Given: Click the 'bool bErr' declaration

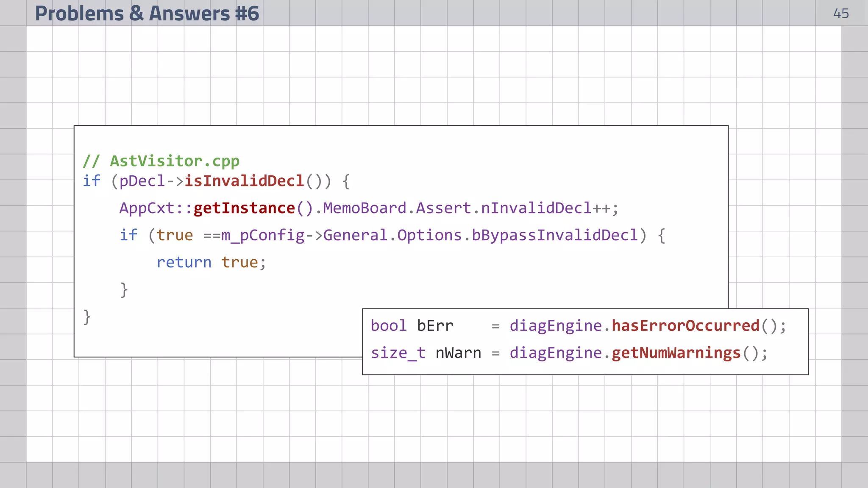Looking at the screenshot, I should [x=412, y=326].
